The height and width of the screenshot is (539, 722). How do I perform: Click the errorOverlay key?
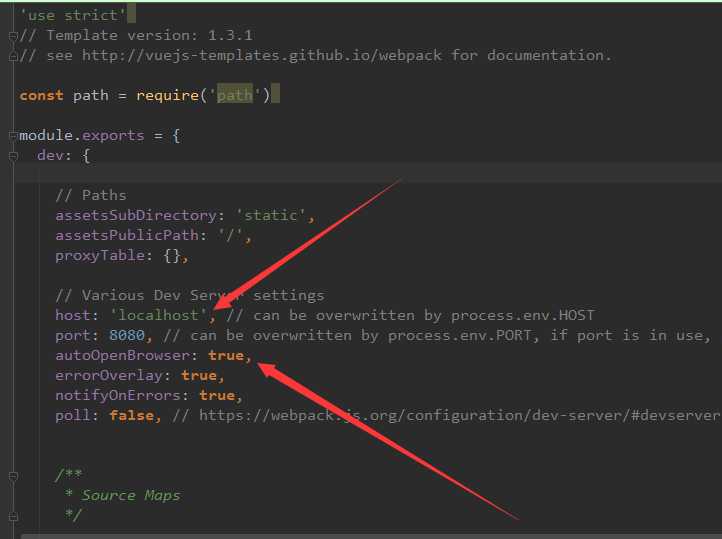tap(109, 375)
